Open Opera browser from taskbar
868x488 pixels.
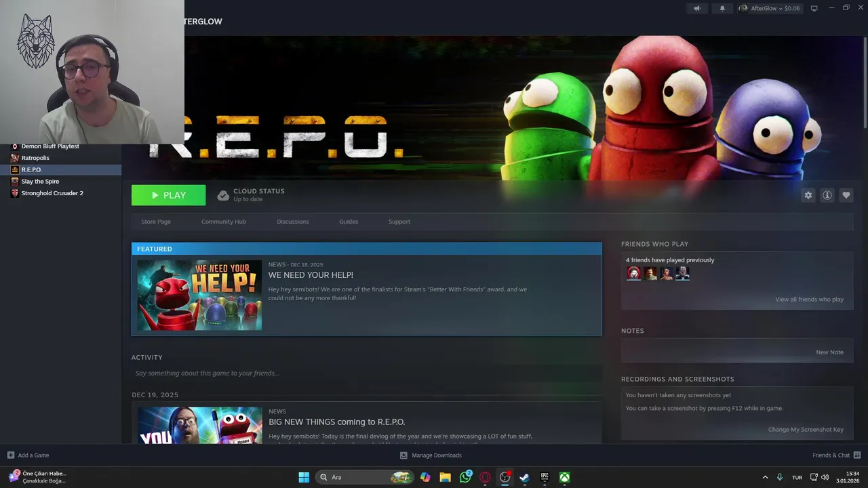pyautogui.click(x=485, y=477)
